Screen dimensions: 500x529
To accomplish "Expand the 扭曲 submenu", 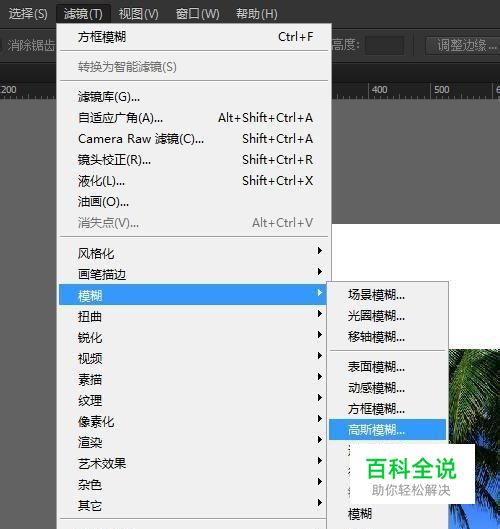I will (193, 316).
